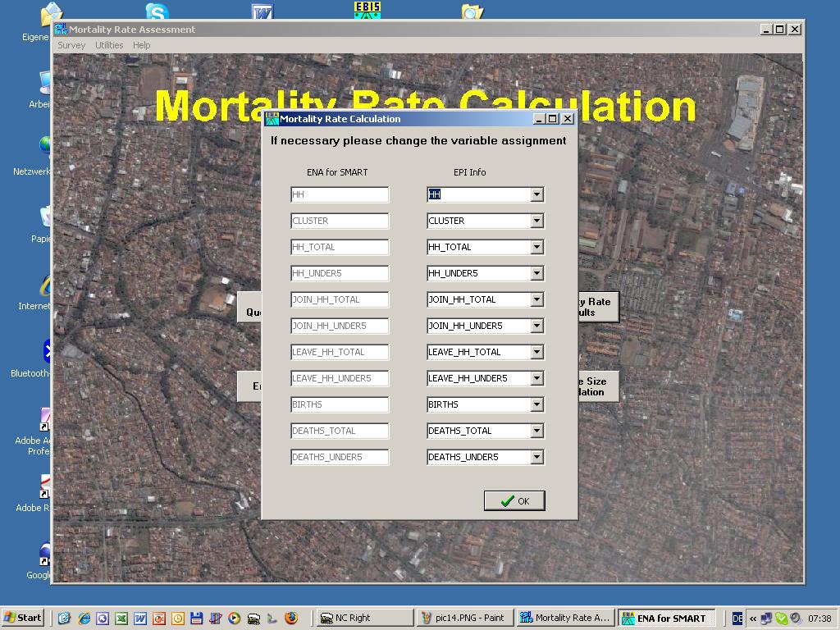Open the JOIN_HH_TOTAL dropdown list
The image size is (840, 630).
536,299
